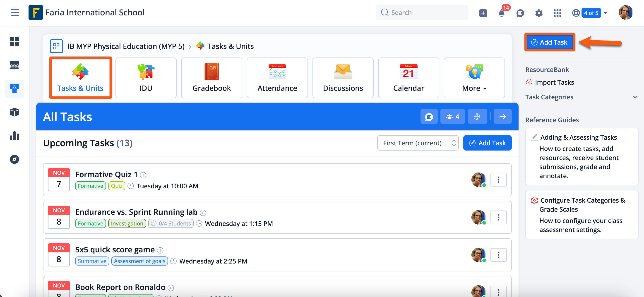Open the apps grid launcher icon
This screenshot has height=297, width=644.
(x=557, y=13)
